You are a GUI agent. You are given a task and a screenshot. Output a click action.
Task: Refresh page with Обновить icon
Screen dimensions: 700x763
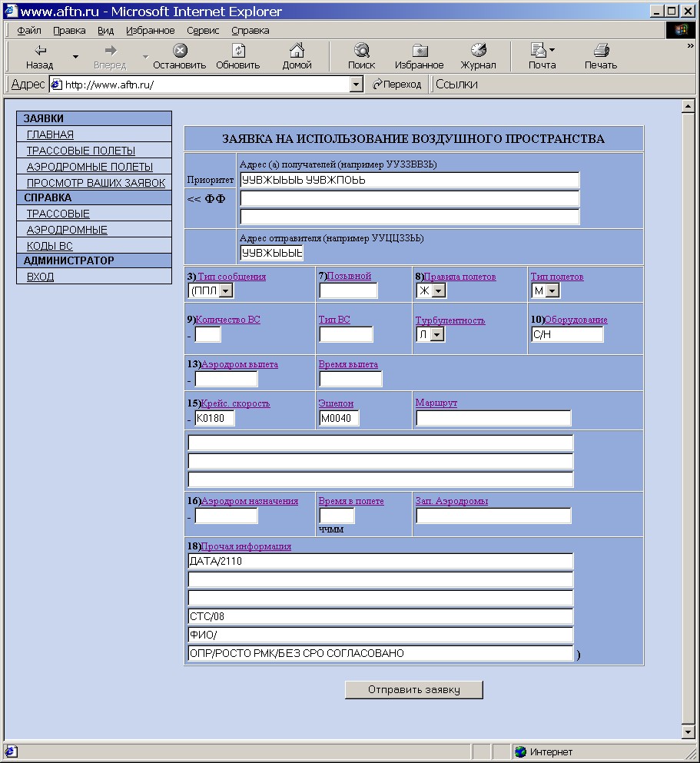pyautogui.click(x=238, y=51)
